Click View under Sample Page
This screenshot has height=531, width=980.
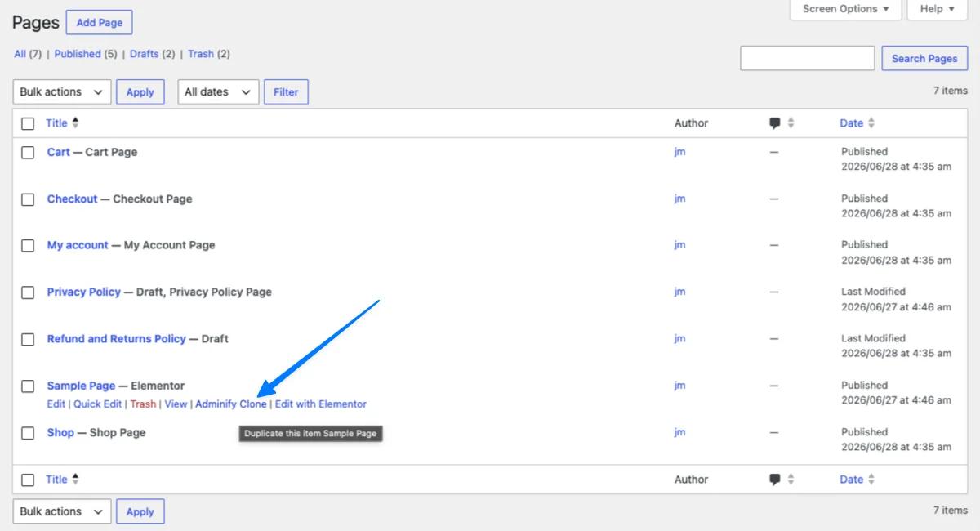click(x=176, y=404)
